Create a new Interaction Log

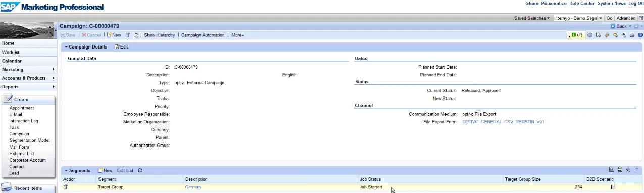24,121
